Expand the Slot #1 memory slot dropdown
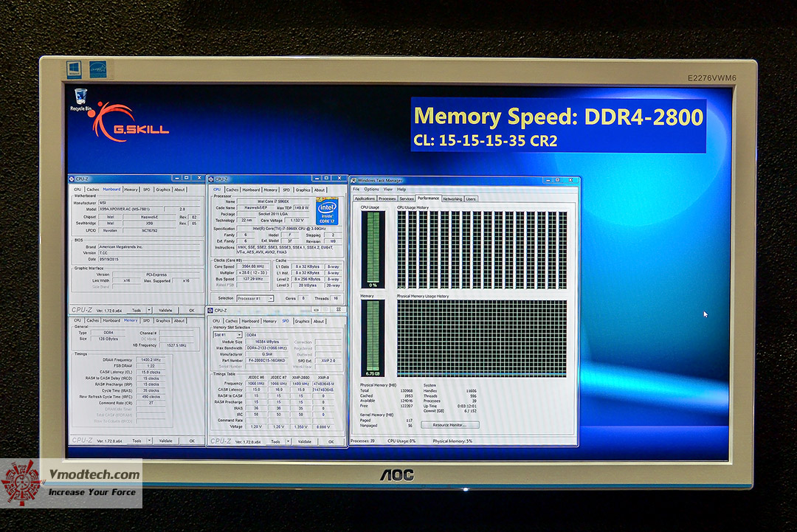This screenshot has width=797, height=532. coord(239,335)
